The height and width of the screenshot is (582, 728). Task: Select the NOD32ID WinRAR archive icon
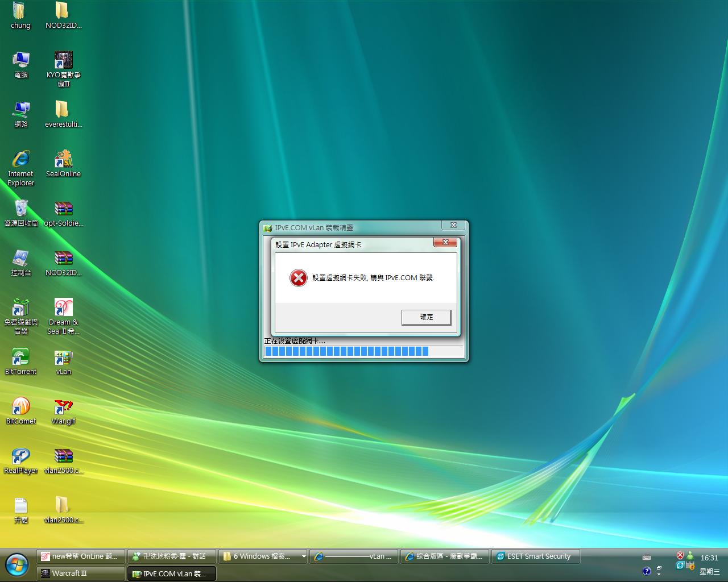(63, 263)
